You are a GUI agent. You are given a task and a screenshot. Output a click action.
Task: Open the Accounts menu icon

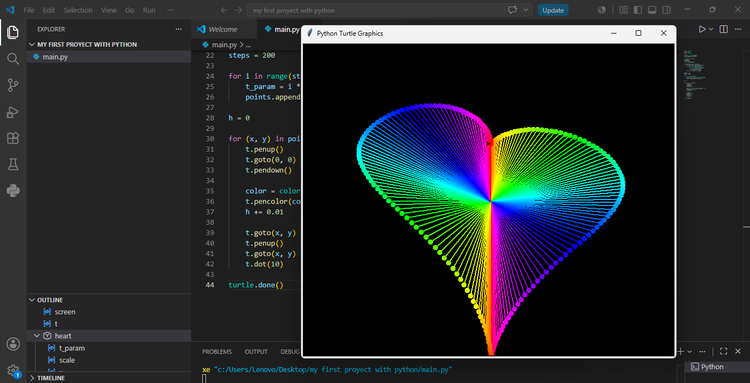coord(13,344)
